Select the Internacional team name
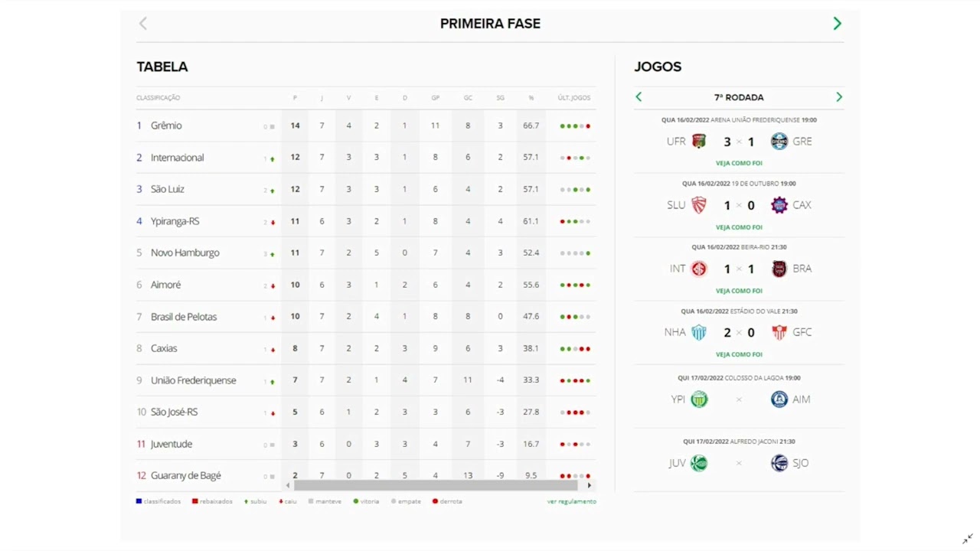The height and width of the screenshot is (551, 980). [178, 158]
